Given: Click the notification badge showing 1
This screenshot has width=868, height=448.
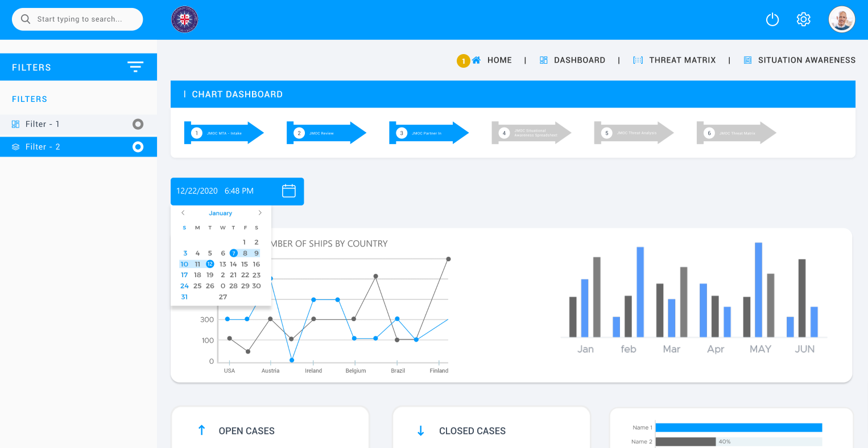Looking at the screenshot, I should (x=464, y=61).
